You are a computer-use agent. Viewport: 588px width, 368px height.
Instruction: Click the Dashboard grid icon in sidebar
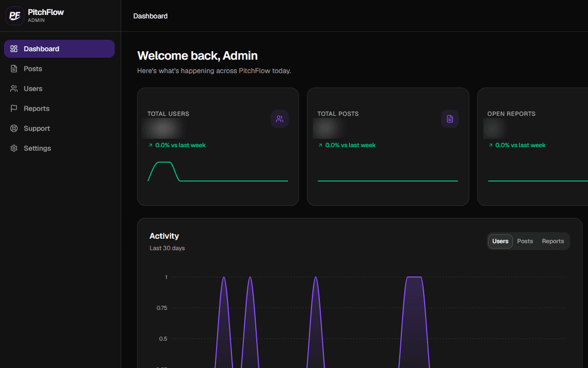click(14, 49)
